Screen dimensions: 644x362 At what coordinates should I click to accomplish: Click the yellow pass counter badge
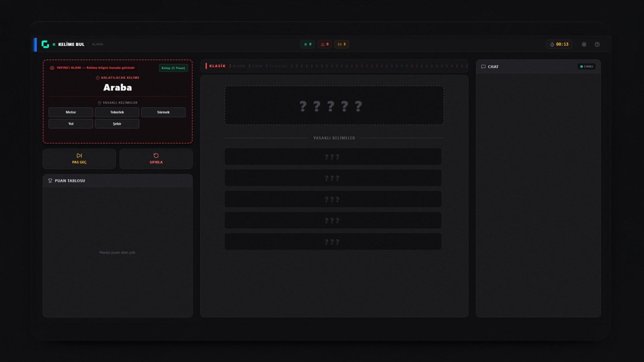(x=341, y=44)
